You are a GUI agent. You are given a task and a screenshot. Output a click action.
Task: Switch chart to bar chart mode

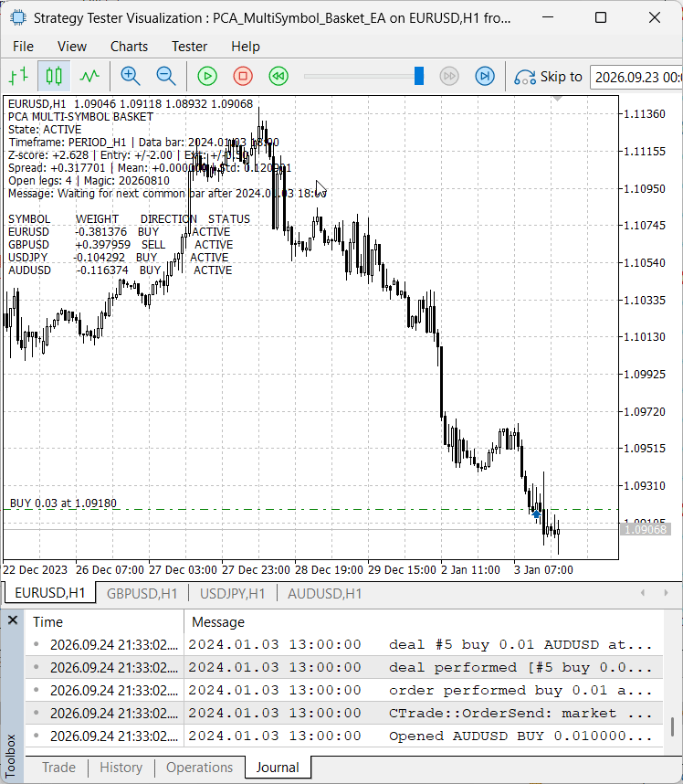pyautogui.click(x=18, y=76)
